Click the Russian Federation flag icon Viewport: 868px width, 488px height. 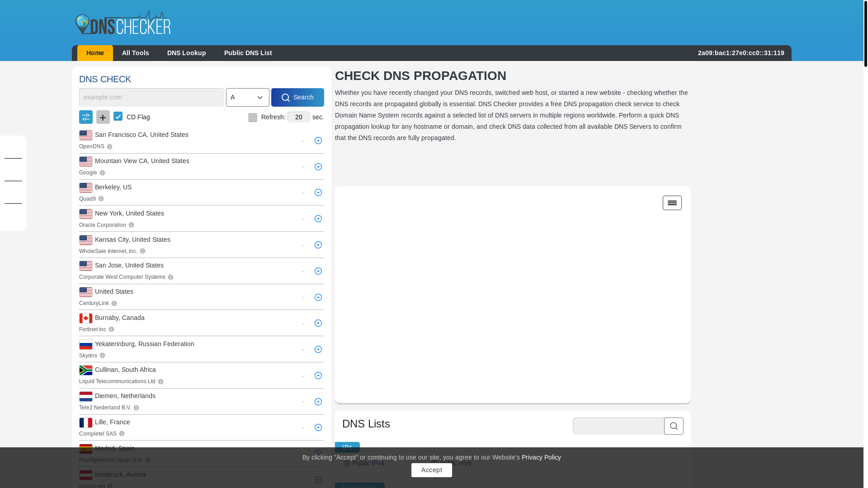(x=86, y=344)
